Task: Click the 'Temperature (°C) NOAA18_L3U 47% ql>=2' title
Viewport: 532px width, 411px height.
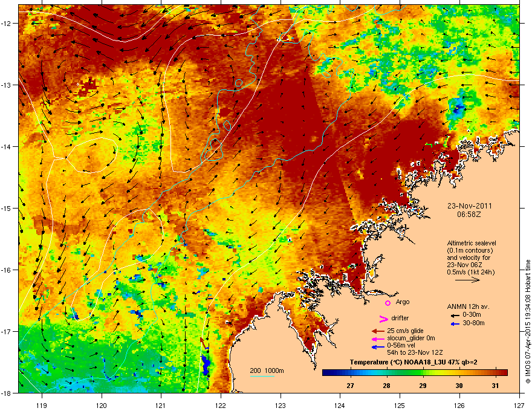Action: (x=414, y=362)
